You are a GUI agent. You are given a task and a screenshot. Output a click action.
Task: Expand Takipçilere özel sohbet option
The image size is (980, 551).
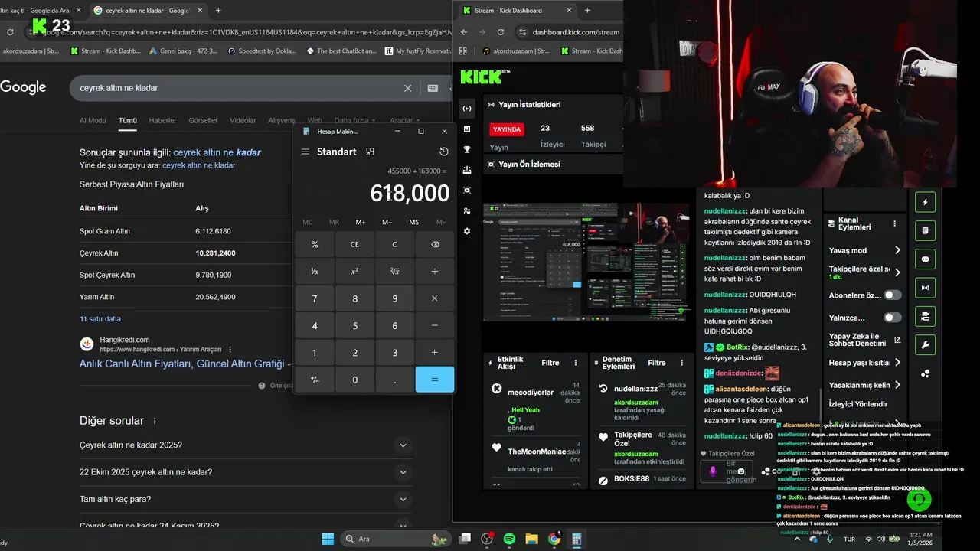(865, 272)
